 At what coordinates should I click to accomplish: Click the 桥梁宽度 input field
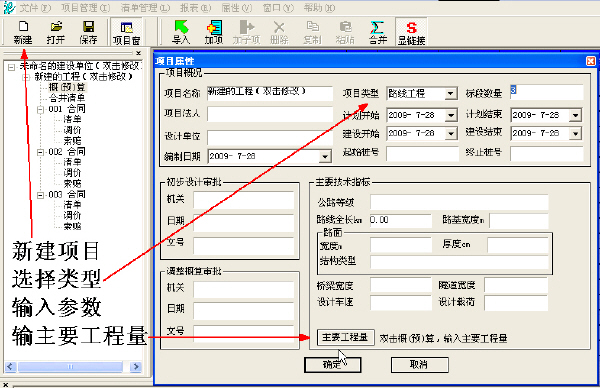point(401,285)
